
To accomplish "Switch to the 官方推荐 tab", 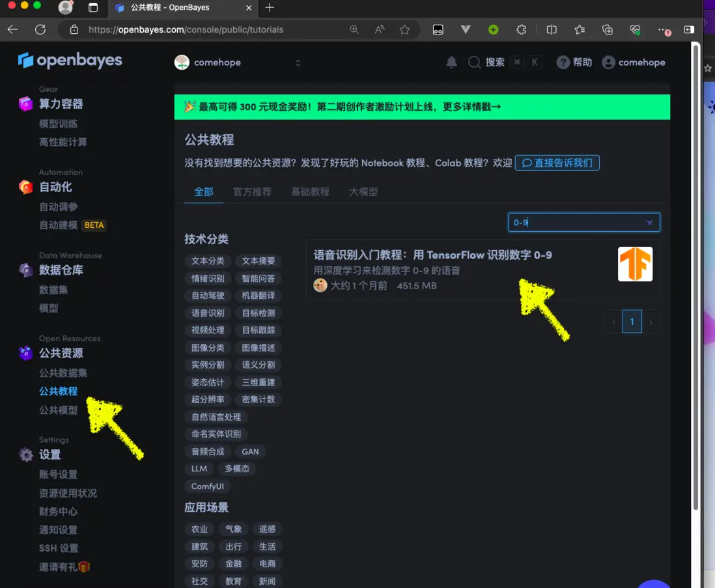I will click(x=252, y=192).
